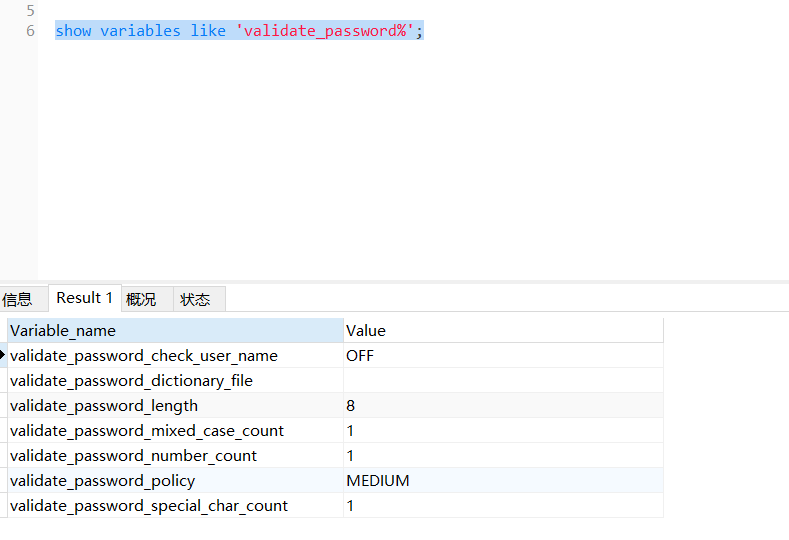The width and height of the screenshot is (789, 540).
Task: Click value 1 in special_char_count row
Action: click(x=503, y=505)
